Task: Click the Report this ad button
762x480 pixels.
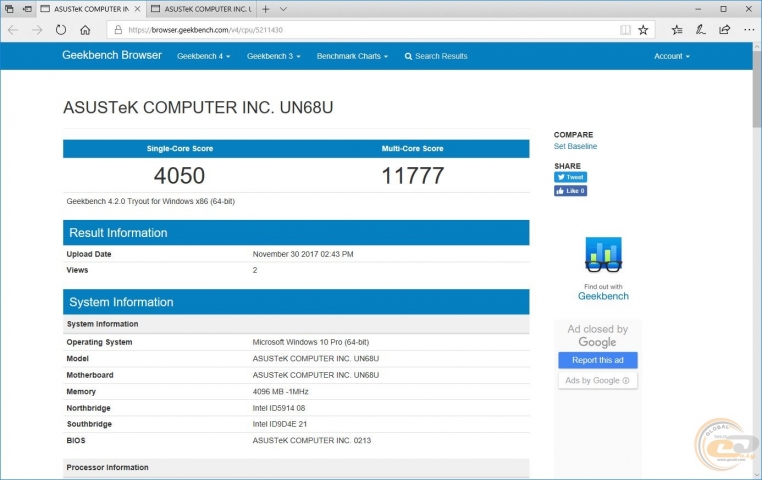Action: click(x=598, y=360)
